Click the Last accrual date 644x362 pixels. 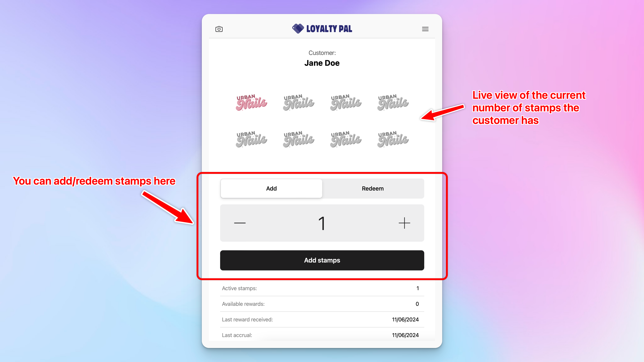pyautogui.click(x=405, y=335)
